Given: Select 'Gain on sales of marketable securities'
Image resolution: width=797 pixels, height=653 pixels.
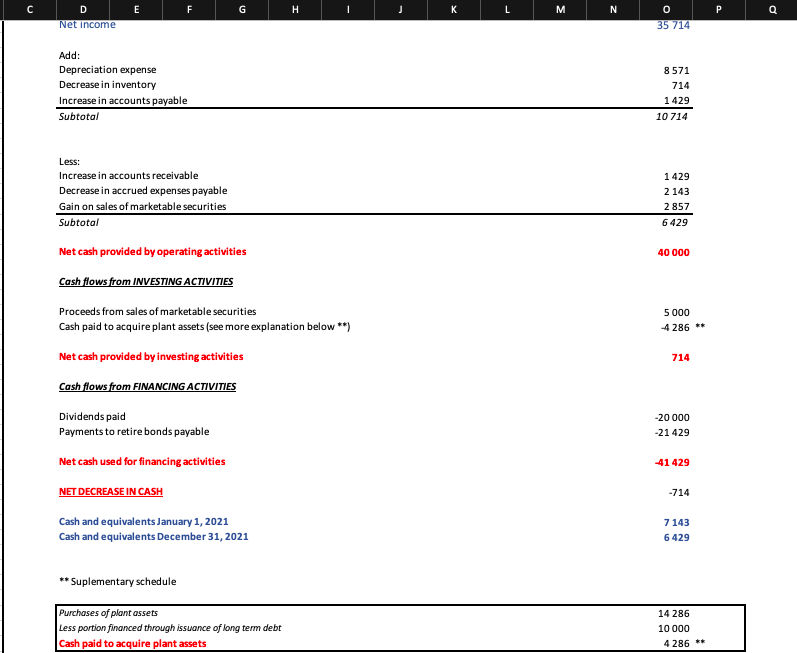Looking at the screenshot, I should [142, 206].
